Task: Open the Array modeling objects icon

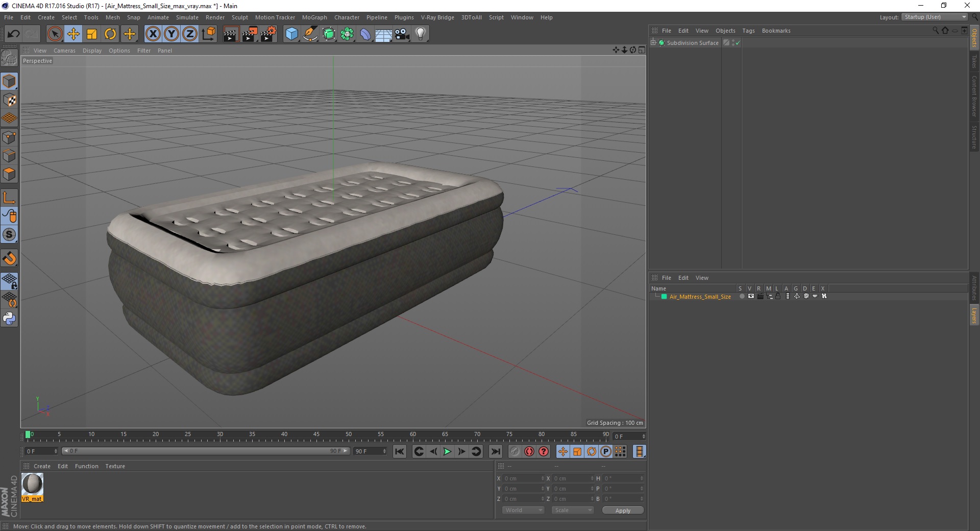Action: click(x=347, y=34)
